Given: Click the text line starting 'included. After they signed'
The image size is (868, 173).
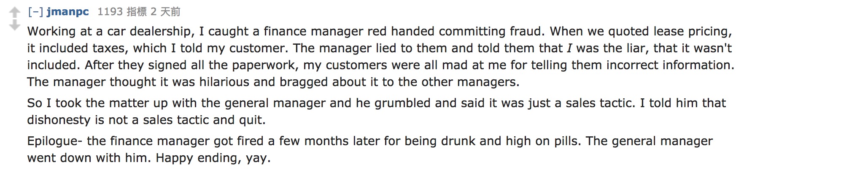Looking at the screenshot, I should [381, 65].
